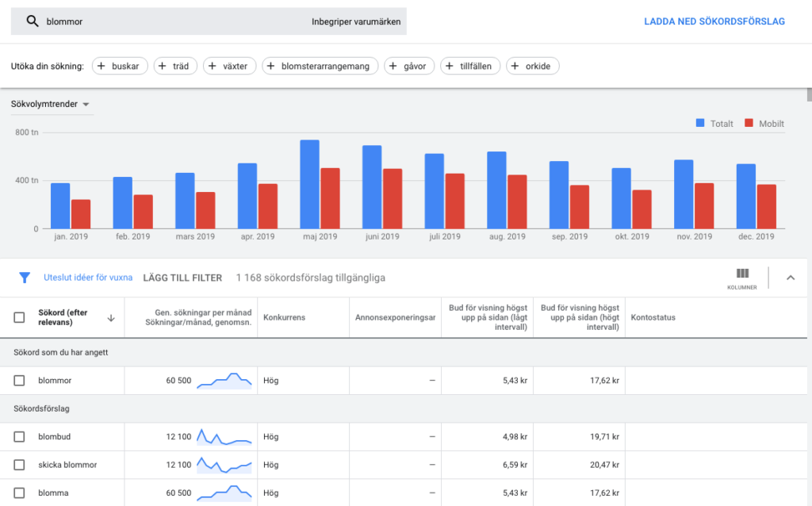Click trend sparkline in blombud row
The height and width of the screenshot is (506, 812).
(x=224, y=437)
